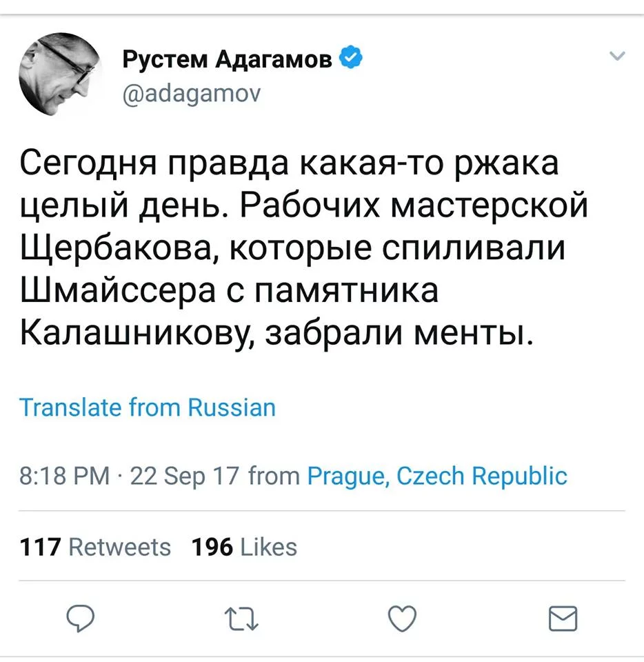Click the 22 Sep 17 date
644x662 pixels.
pyautogui.click(x=185, y=477)
